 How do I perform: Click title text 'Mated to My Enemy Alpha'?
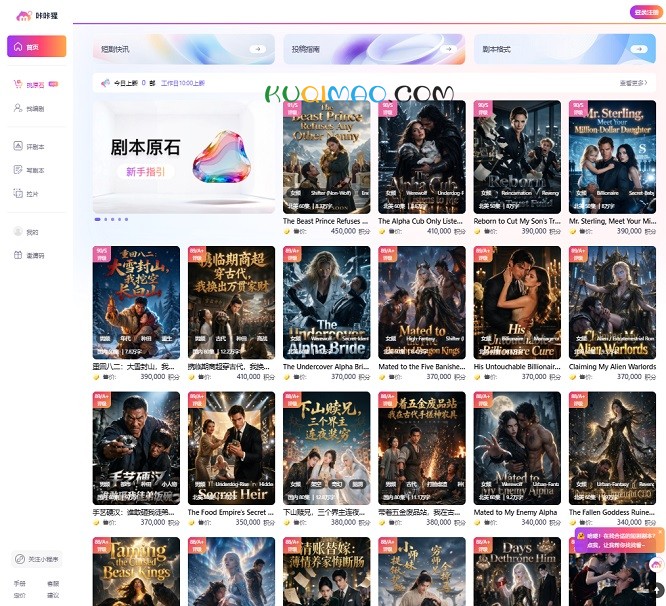coord(515,512)
